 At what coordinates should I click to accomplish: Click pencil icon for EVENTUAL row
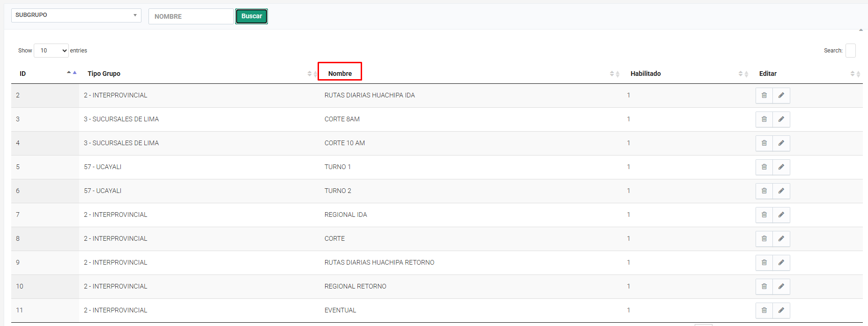pyautogui.click(x=781, y=311)
